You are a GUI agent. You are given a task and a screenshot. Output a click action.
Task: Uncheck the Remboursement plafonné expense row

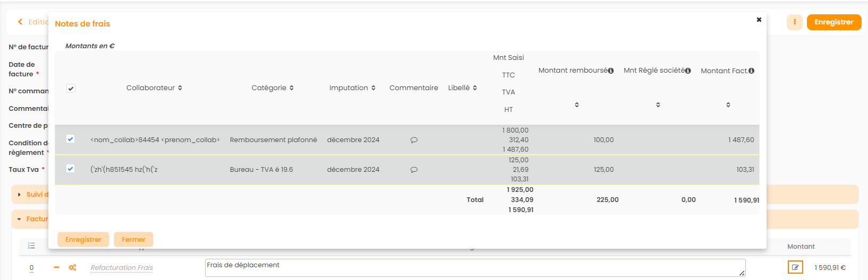click(x=70, y=139)
